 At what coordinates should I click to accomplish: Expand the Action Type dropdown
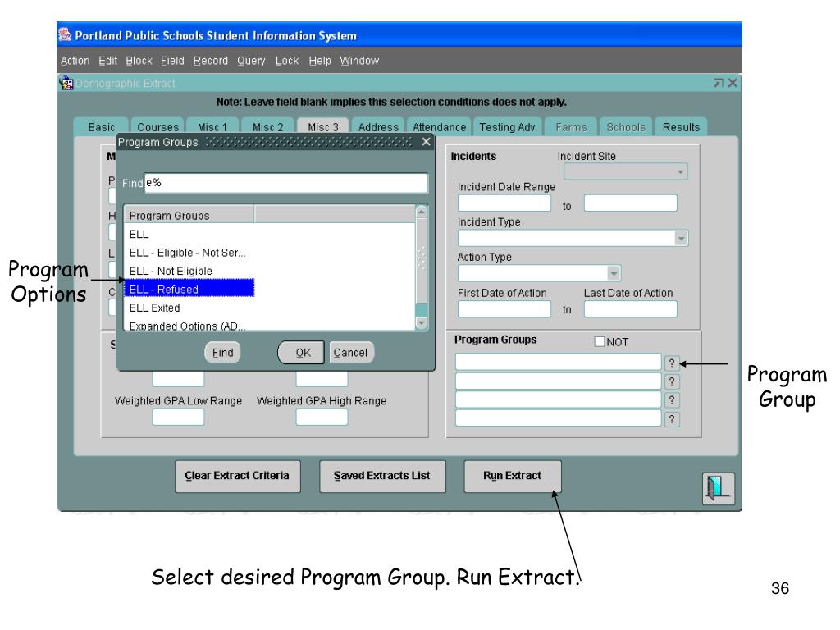pos(614,273)
